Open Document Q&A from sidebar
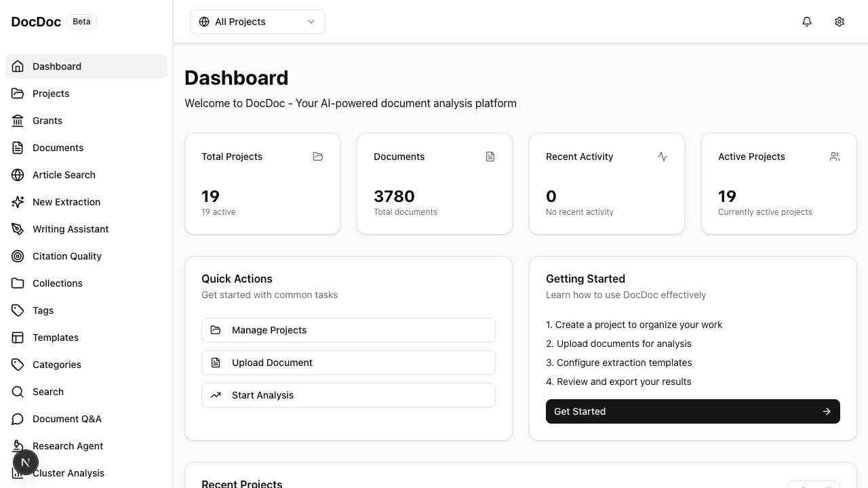868x488 pixels. (x=86, y=419)
